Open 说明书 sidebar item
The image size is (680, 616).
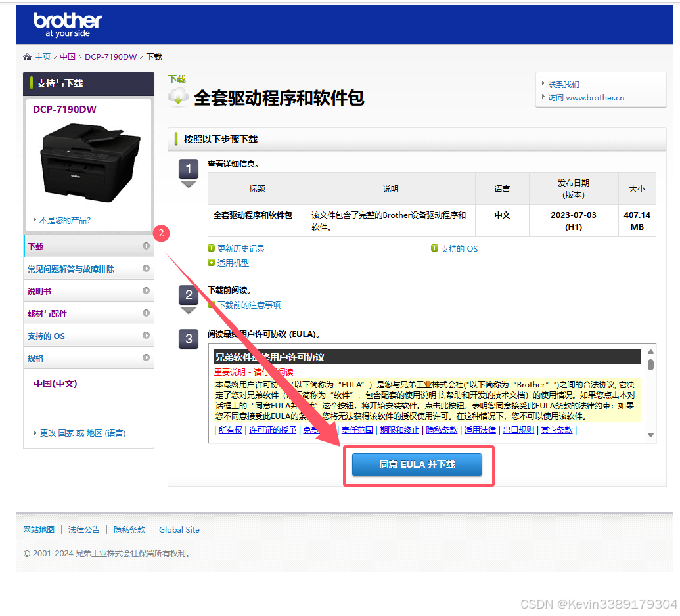89,291
